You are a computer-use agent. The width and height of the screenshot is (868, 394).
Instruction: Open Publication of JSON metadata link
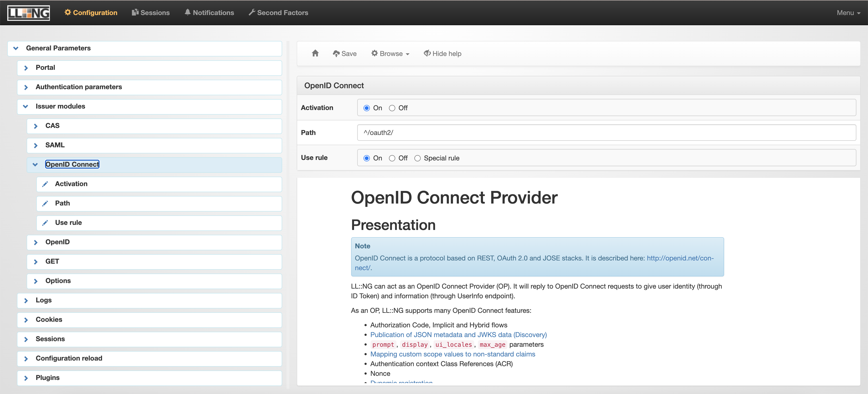tap(458, 335)
